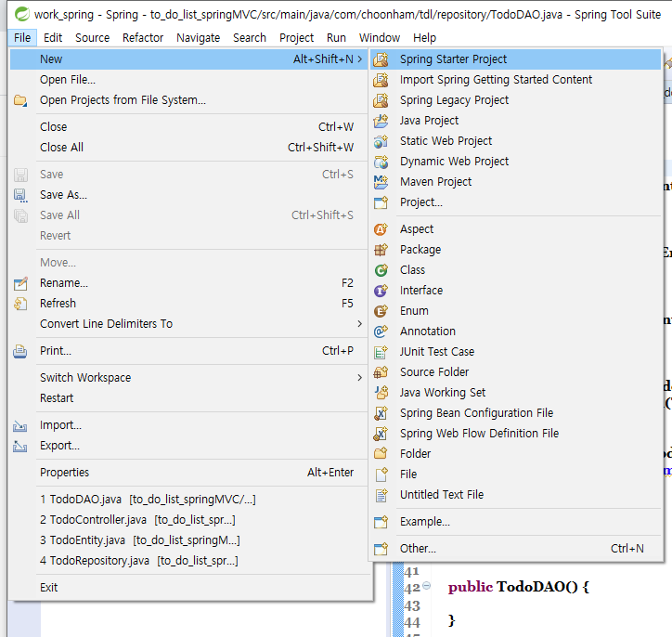The image size is (672, 637).
Task: Click the Spring Starter Project icon
Action: [x=381, y=59]
